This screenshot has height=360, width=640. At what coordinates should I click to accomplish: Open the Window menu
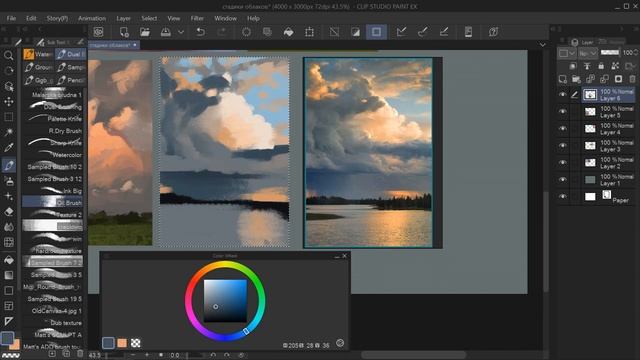225,18
